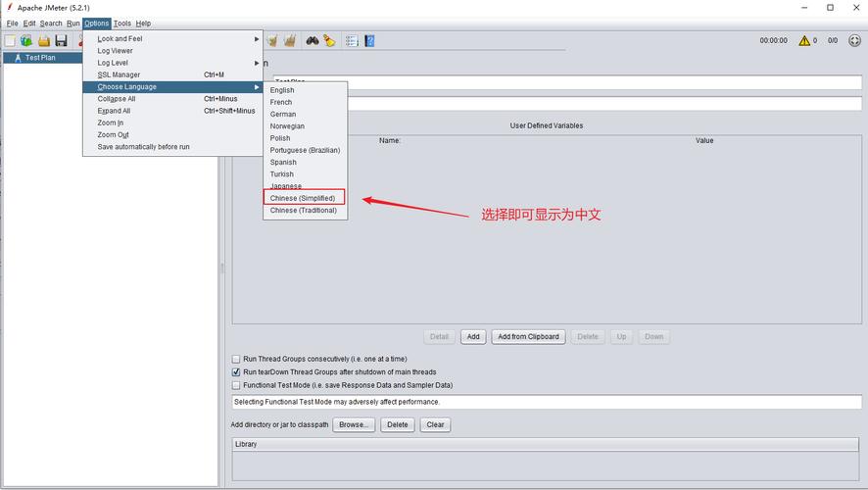The image size is (868, 490).
Task: Open the Tools menu
Action: click(122, 24)
